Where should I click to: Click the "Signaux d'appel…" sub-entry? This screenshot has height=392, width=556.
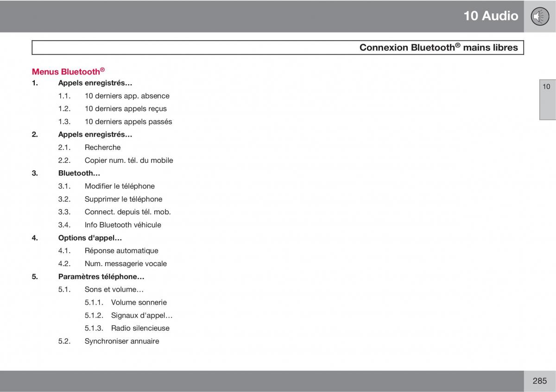pos(142,316)
